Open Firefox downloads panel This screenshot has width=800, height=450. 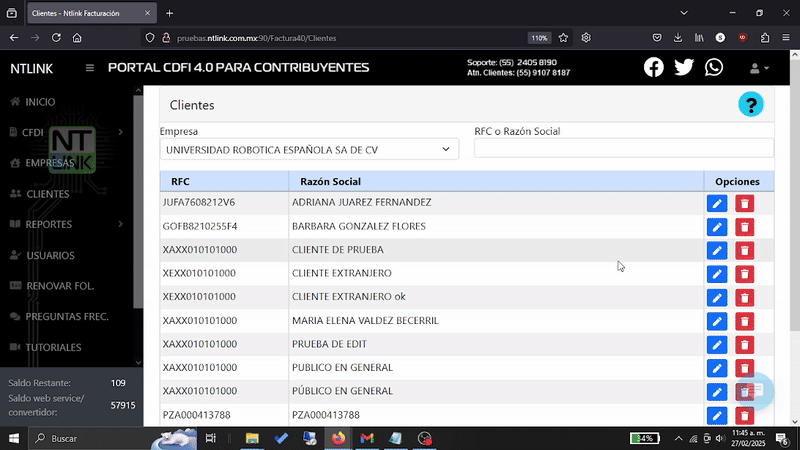[x=678, y=38]
